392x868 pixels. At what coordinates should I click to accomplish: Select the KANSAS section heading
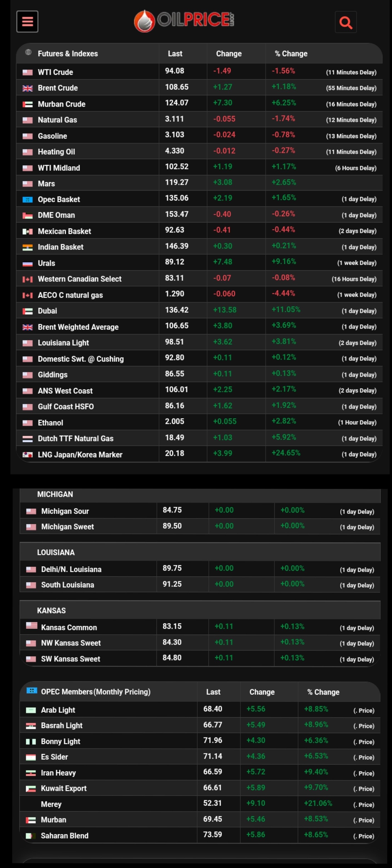(51, 610)
